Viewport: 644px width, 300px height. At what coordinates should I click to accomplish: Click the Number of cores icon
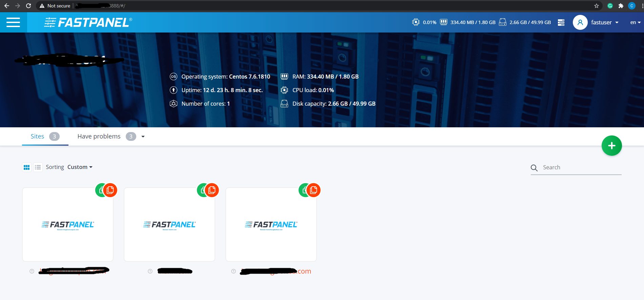pyautogui.click(x=173, y=104)
